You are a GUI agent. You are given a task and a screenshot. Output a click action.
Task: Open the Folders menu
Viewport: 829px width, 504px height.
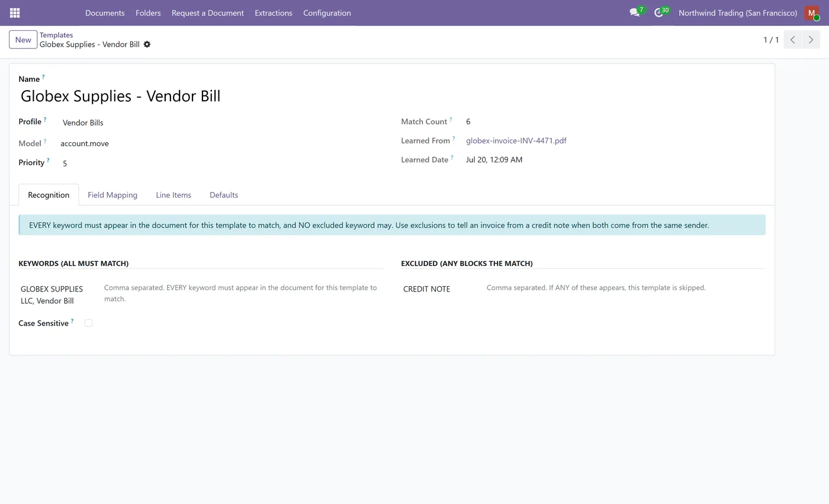(148, 12)
